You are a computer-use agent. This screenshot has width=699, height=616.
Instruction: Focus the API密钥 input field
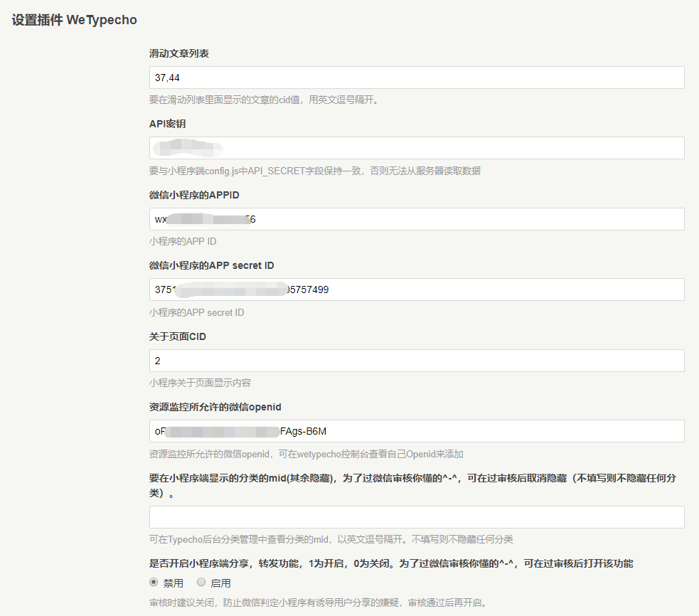pos(417,148)
